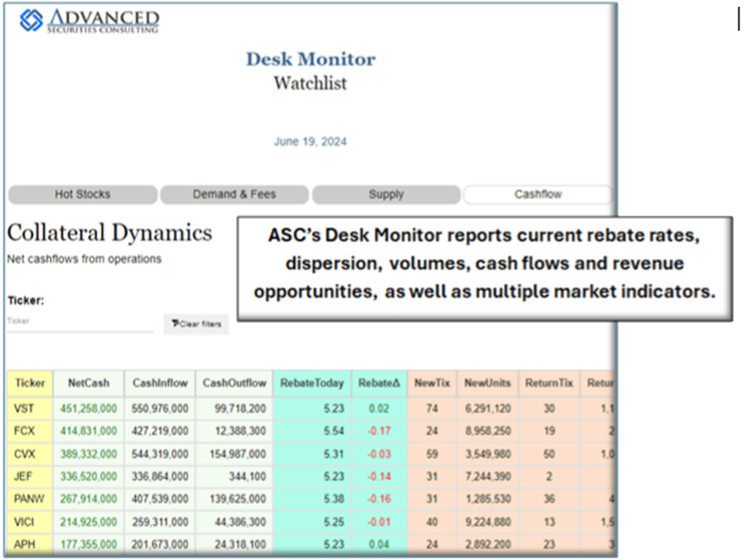This screenshot has width=744, height=560.
Task: Click RebateΔ value -0.17
Action: coord(379,431)
